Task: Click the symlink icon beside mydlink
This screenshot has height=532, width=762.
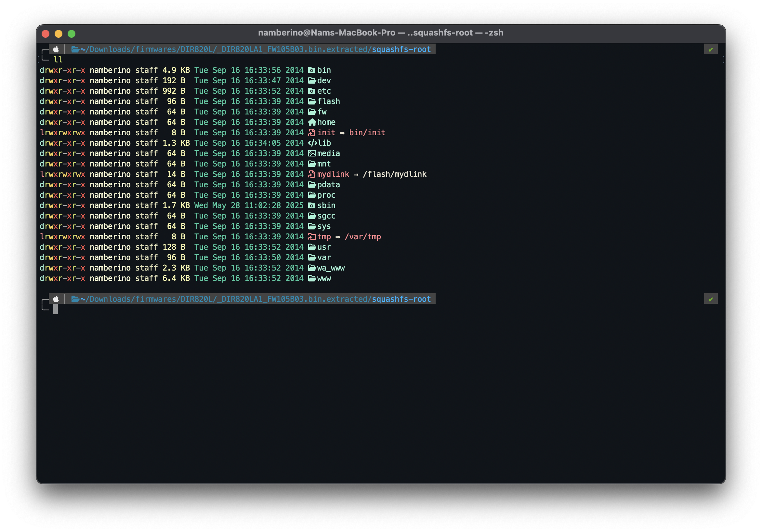Action: (x=312, y=174)
